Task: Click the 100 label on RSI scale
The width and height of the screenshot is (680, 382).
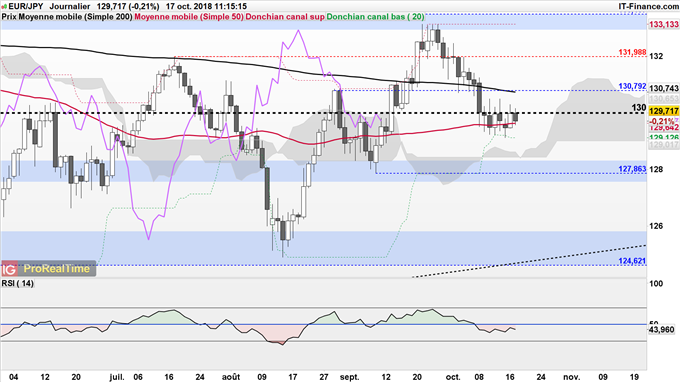Action: click(x=657, y=284)
